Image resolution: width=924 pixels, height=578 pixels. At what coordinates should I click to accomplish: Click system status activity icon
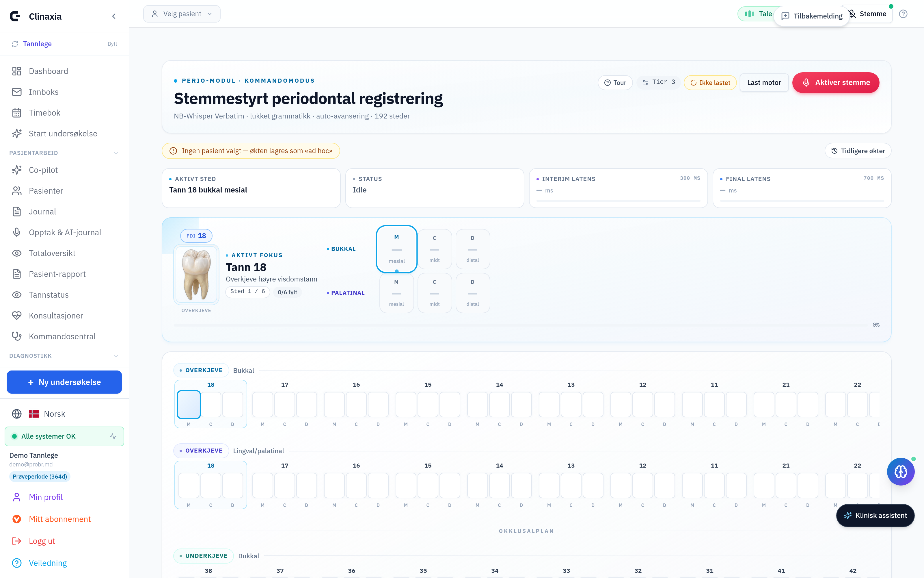click(113, 436)
